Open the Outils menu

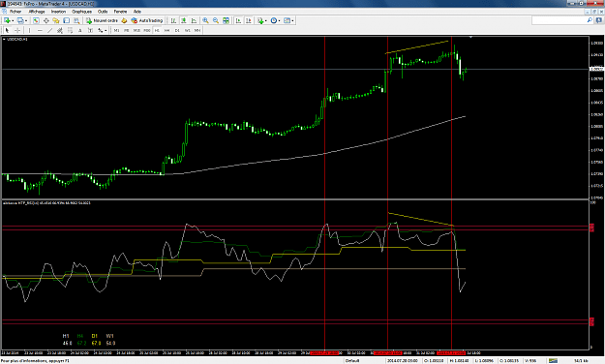[103, 12]
